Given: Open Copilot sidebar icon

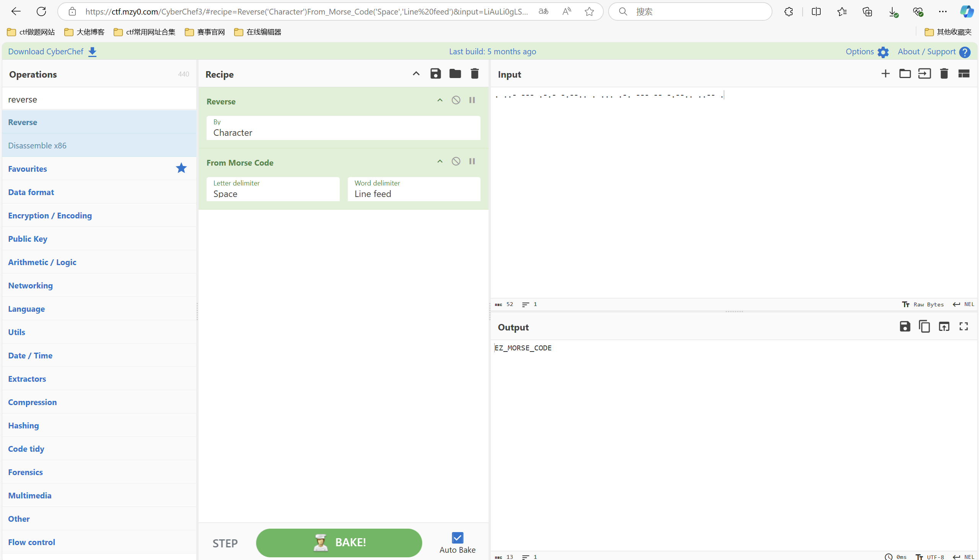Looking at the screenshot, I should click(966, 11).
